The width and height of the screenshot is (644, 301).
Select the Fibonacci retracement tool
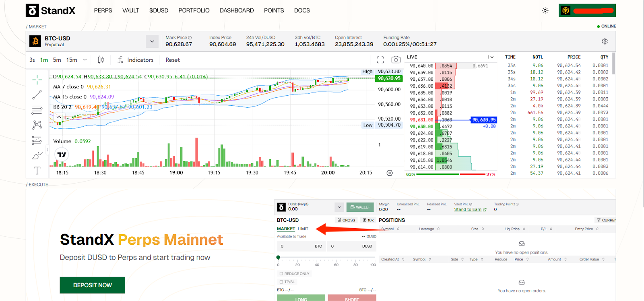(37, 110)
